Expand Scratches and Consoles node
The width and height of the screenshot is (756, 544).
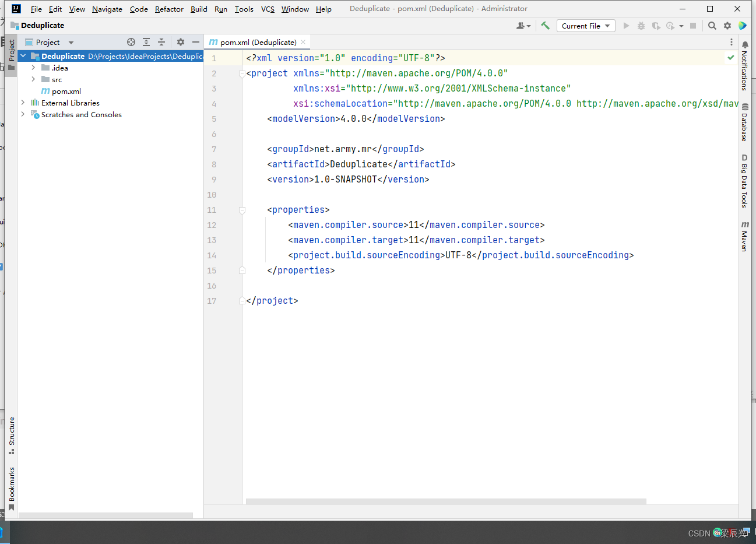coord(23,114)
